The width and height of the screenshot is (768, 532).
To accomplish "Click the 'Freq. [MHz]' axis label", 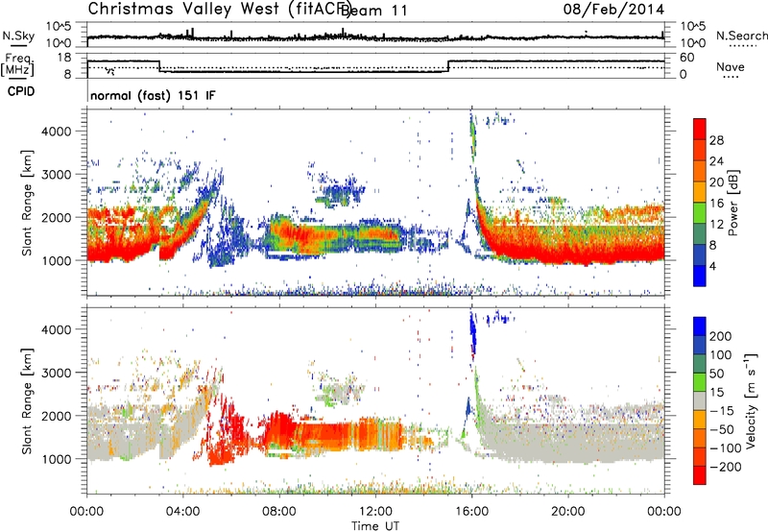I will [17, 65].
